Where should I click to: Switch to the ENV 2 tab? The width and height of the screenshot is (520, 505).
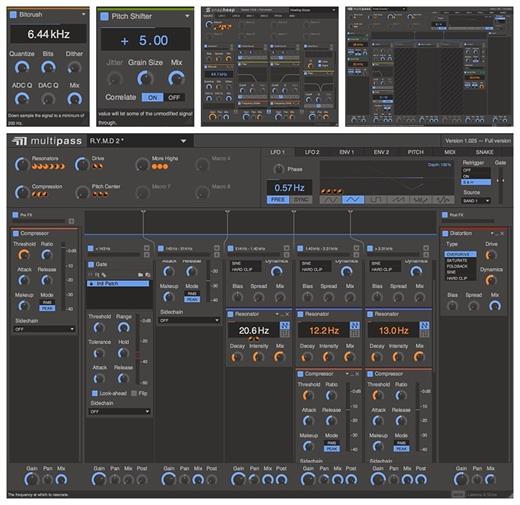(x=381, y=152)
